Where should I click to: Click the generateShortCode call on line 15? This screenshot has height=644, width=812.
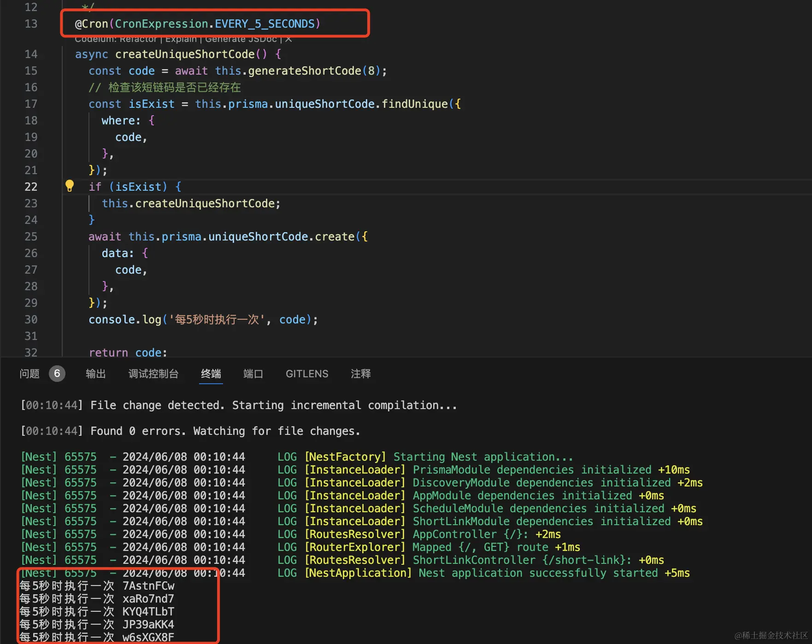305,71
